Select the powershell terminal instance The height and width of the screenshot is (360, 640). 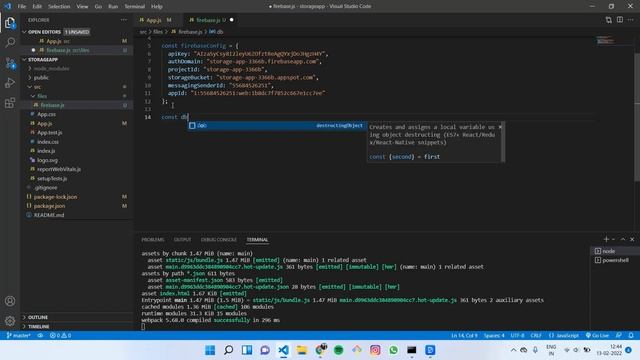click(615, 260)
